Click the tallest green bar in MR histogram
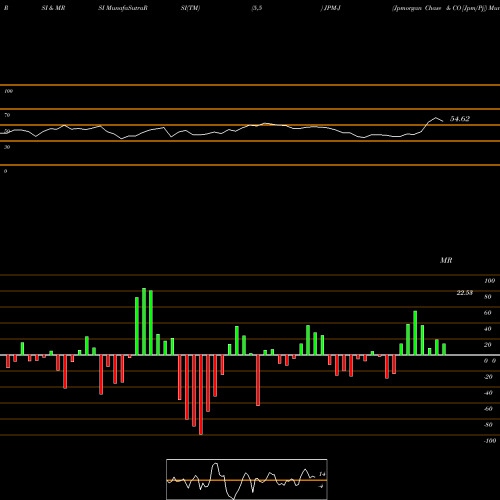500x500 pixels. (144, 321)
